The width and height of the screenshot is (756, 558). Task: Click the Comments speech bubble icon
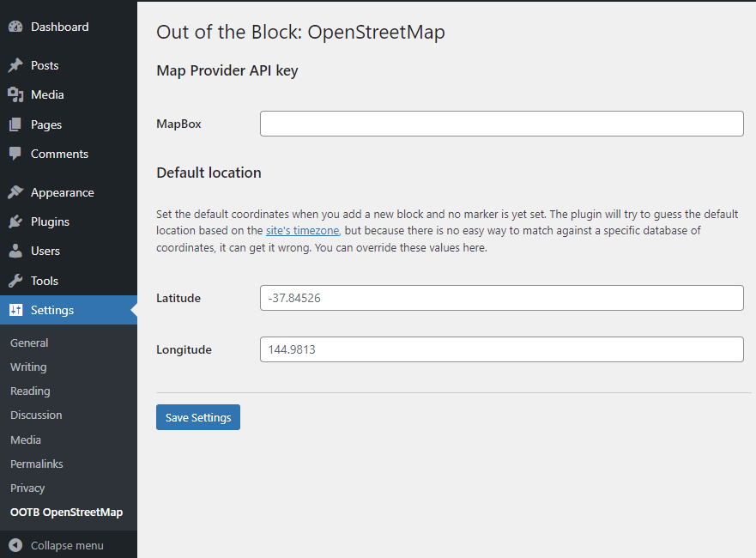pos(15,154)
